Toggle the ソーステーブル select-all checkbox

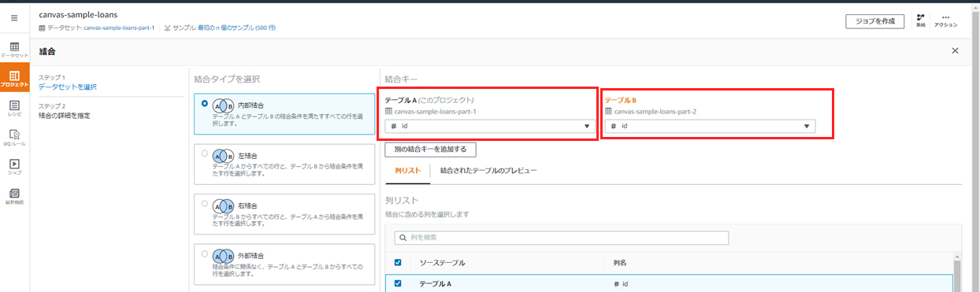point(398,263)
